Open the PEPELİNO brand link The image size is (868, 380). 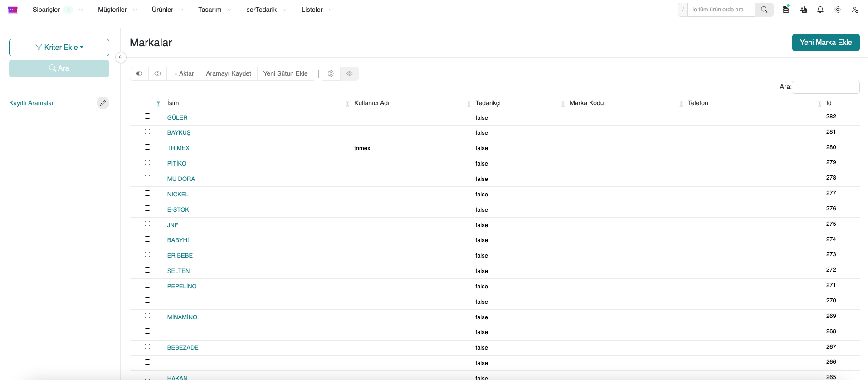click(x=182, y=286)
